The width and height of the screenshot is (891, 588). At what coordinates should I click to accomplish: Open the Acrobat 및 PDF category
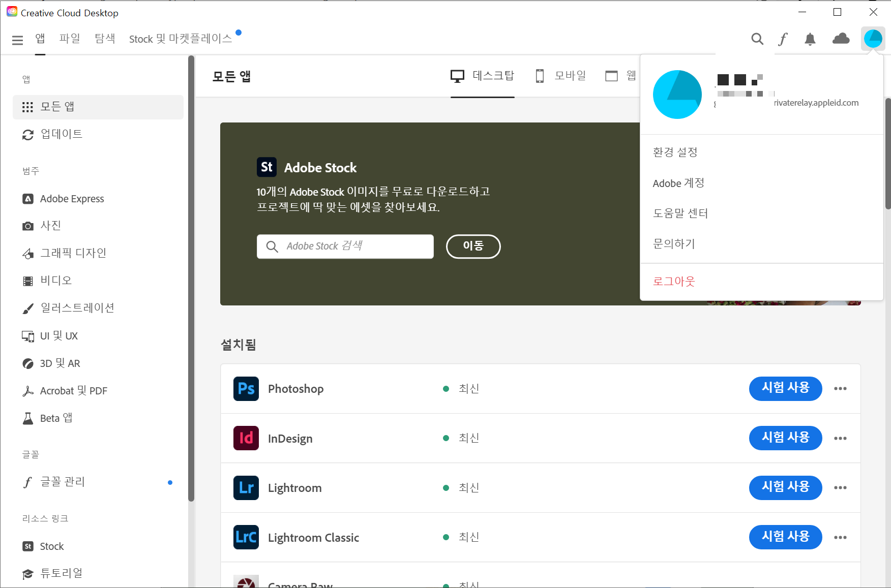pos(98,391)
